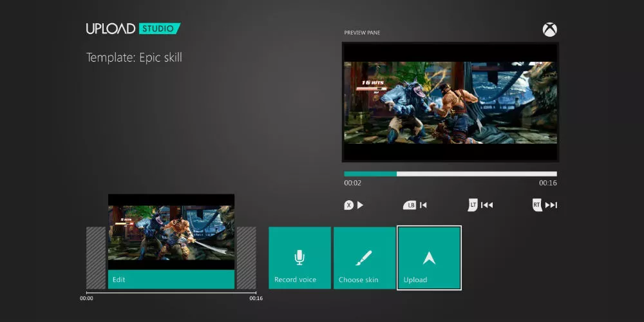Click the 00:00 timeline start label
Viewport: 644px width, 322px height.
[x=86, y=299]
